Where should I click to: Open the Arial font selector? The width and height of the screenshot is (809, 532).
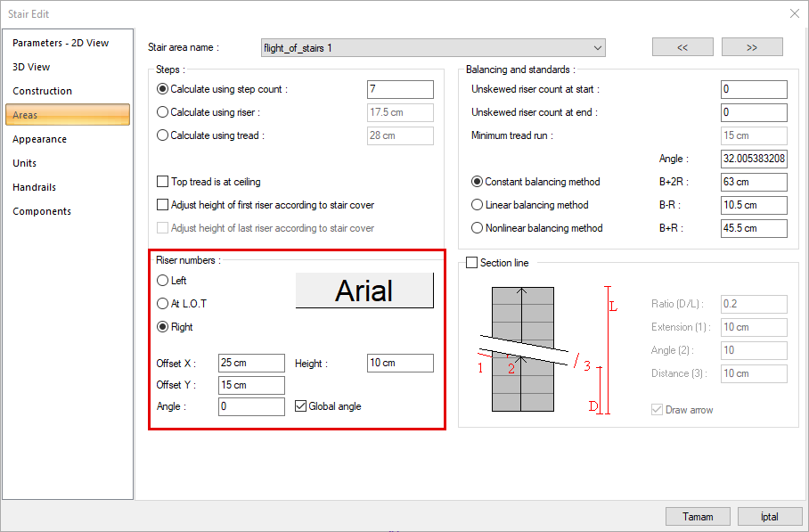[x=364, y=290]
